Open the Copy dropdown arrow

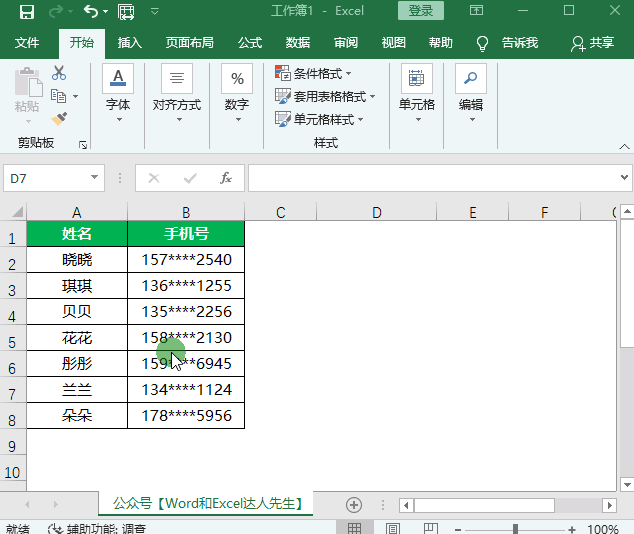point(76,97)
